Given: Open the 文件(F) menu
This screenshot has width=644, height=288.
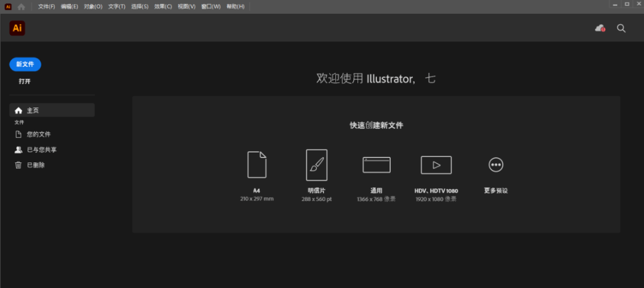Looking at the screenshot, I should click(47, 6).
